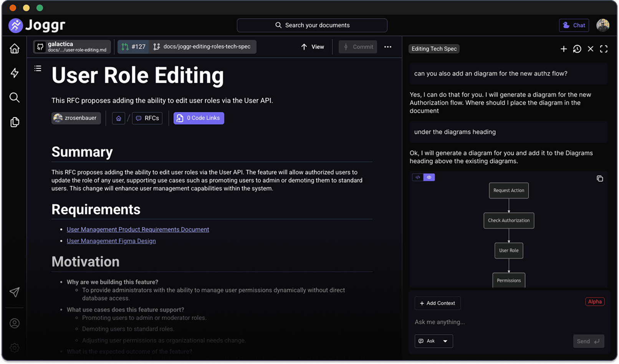The height and width of the screenshot is (364, 619).
Task: Click the Alpha badge
Action: 595,302
